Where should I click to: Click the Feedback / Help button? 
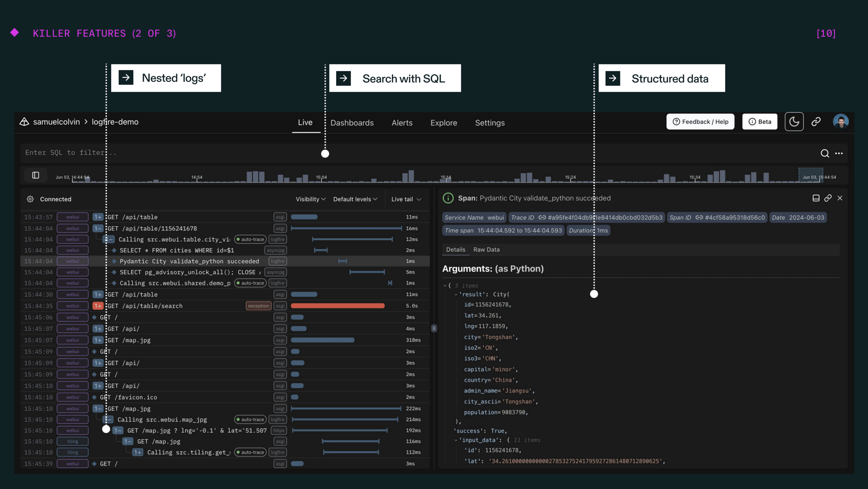(x=700, y=122)
